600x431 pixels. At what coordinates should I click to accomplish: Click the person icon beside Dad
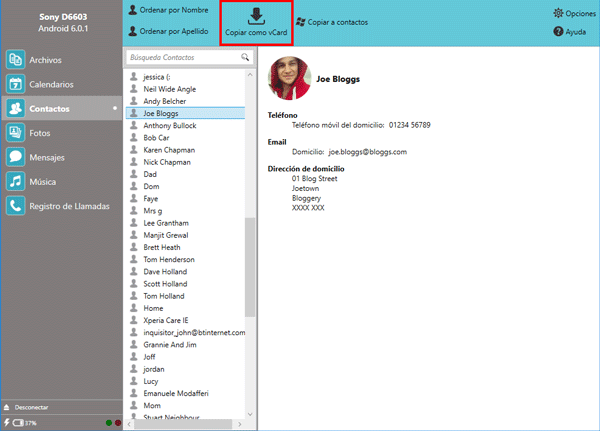tap(134, 174)
